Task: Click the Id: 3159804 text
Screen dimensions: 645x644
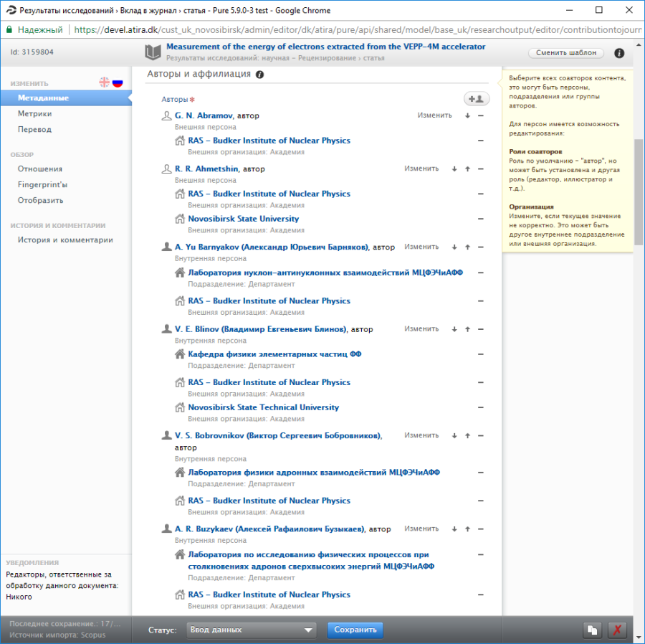Action: (32, 52)
